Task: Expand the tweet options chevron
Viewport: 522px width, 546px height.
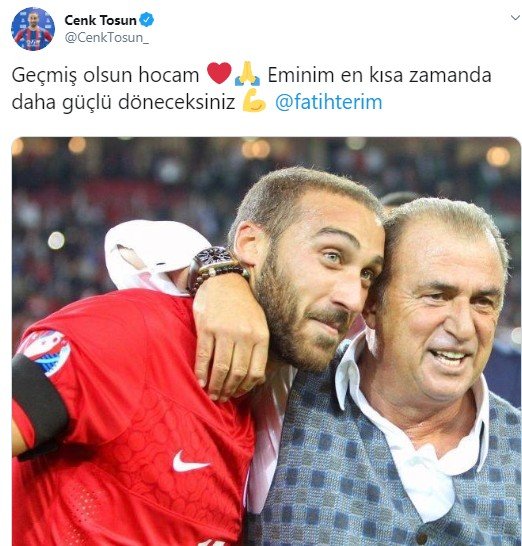Action: tap(515, 18)
